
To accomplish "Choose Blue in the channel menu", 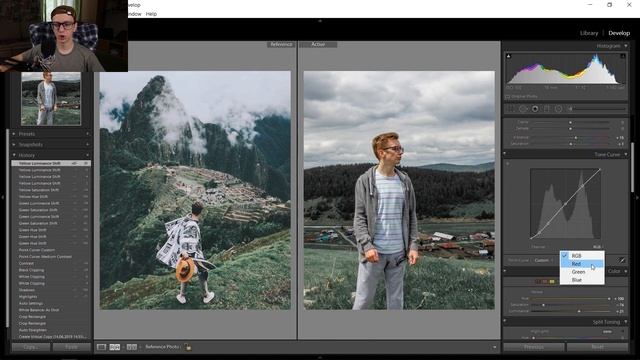I will pyautogui.click(x=582, y=280).
